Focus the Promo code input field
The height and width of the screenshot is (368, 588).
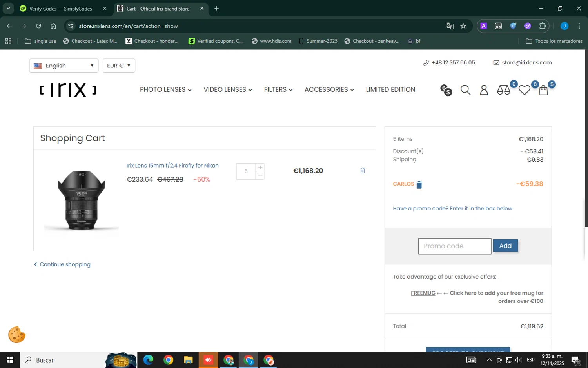pos(455,246)
